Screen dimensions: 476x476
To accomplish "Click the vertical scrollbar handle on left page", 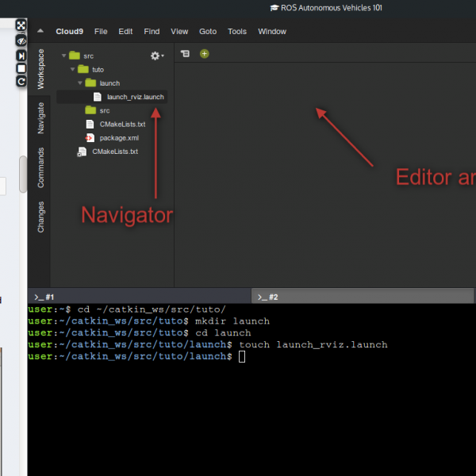I will click(x=22, y=175).
